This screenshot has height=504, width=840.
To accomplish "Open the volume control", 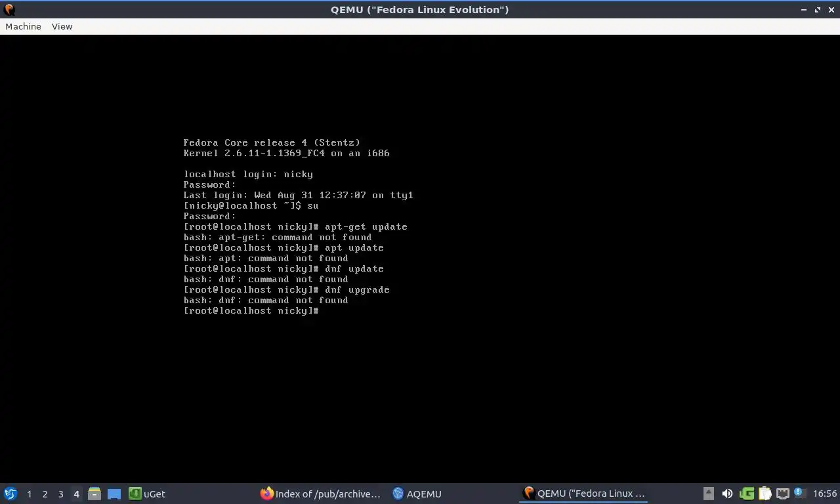I will coord(727,493).
